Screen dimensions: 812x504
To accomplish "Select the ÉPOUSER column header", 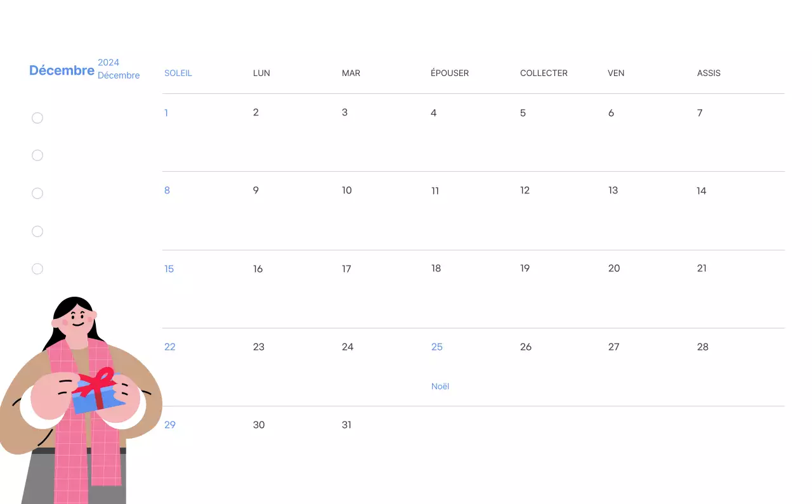I will (x=450, y=74).
